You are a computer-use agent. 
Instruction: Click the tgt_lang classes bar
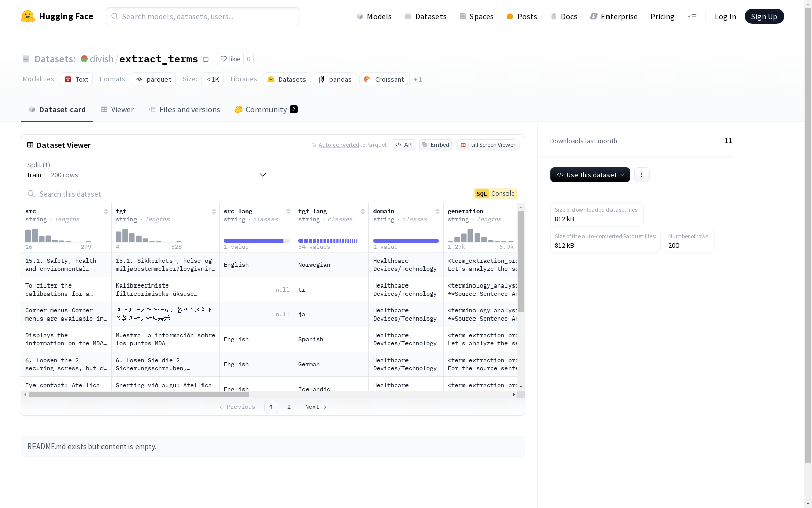(x=328, y=241)
